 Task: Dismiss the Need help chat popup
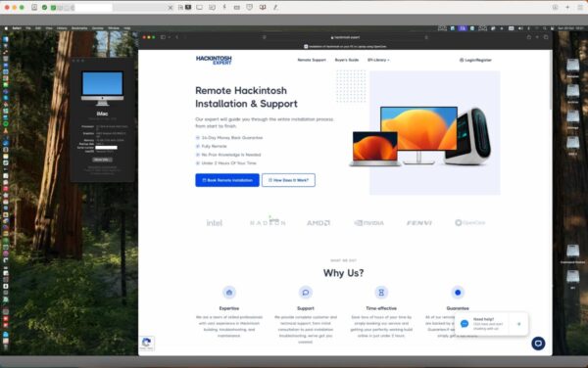[519, 324]
